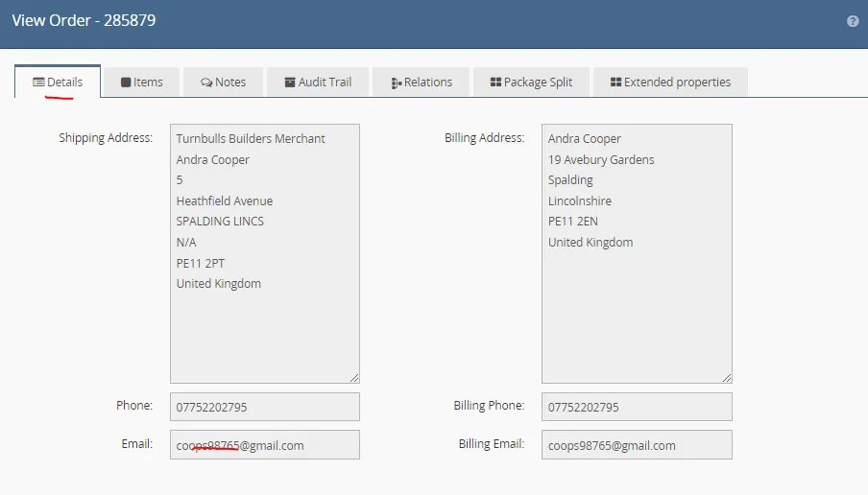Click 'United Kingdom' in shipping address
The image size is (868, 495).
pos(218,284)
